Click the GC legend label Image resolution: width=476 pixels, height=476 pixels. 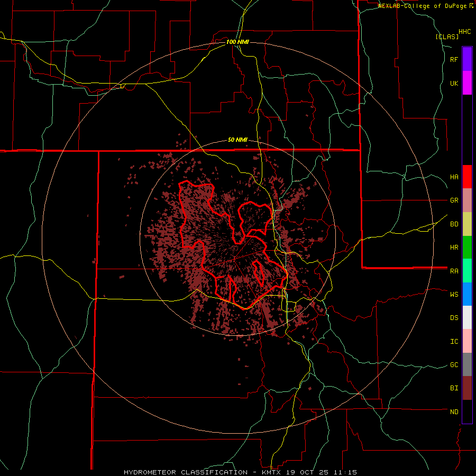click(x=454, y=364)
